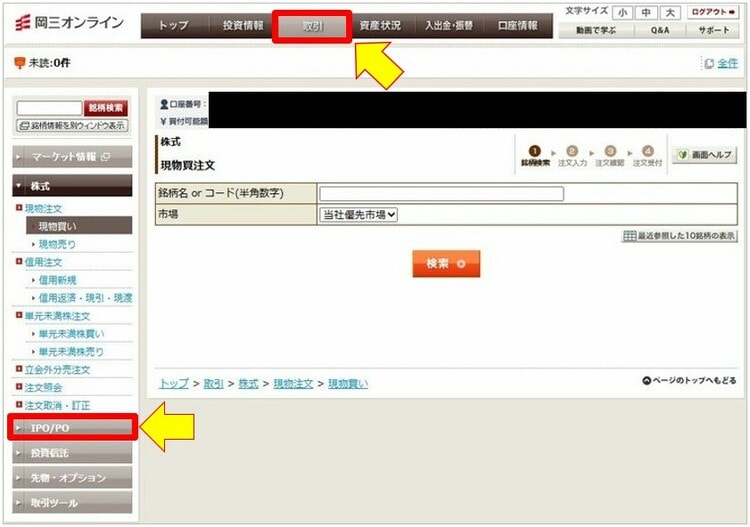Open the 信用注文 sidebar link
Image resolution: width=750 pixels, height=527 pixels.
tap(43, 263)
